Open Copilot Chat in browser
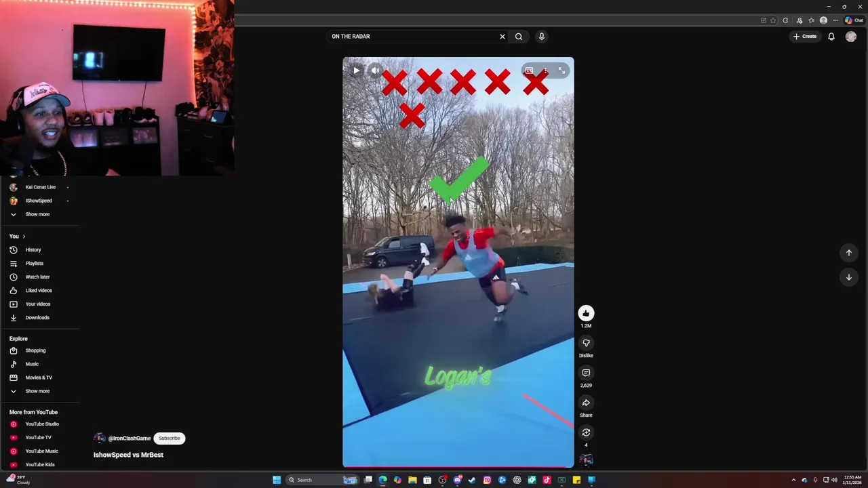 [854, 20]
